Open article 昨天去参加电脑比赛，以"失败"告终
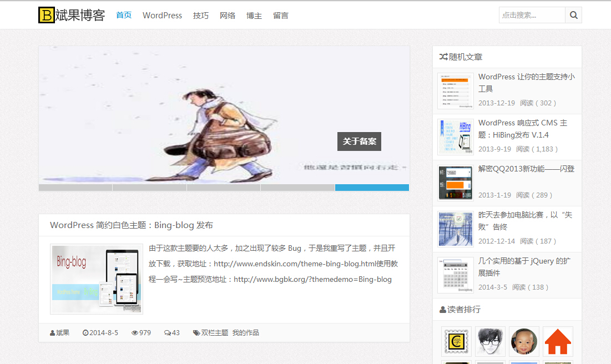Image resolution: width=611 pixels, height=364 pixels. click(526, 221)
